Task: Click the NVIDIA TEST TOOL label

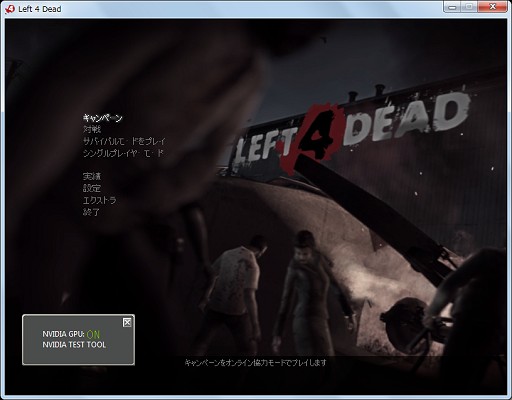Action: [74, 345]
